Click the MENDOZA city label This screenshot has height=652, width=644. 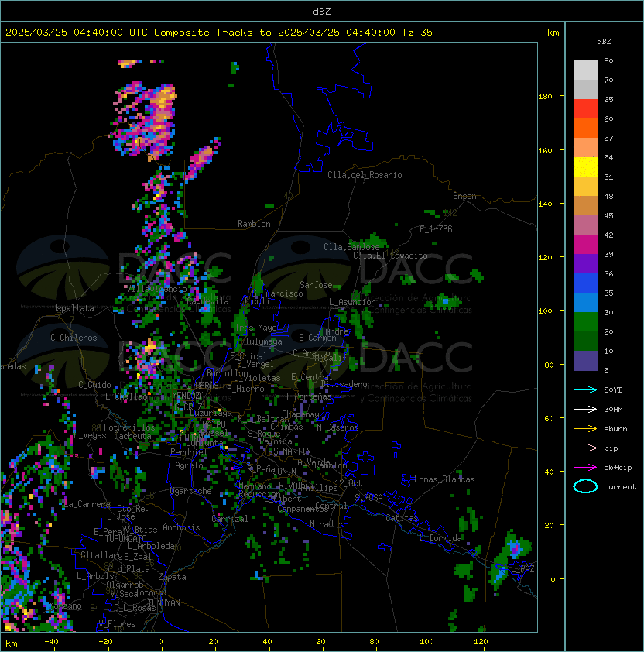click(x=188, y=395)
